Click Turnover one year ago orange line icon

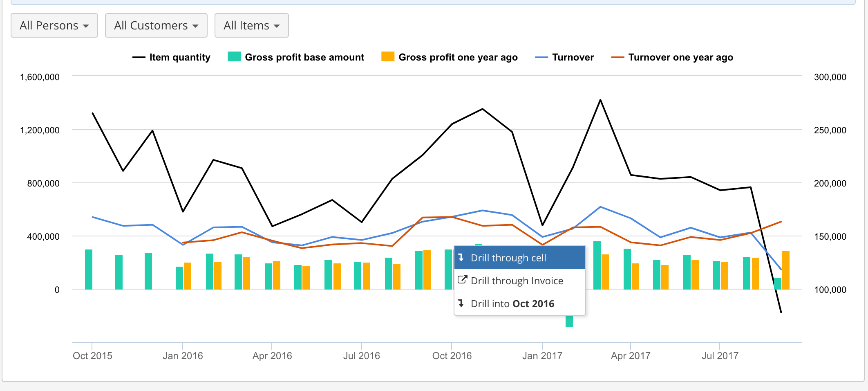tap(617, 57)
